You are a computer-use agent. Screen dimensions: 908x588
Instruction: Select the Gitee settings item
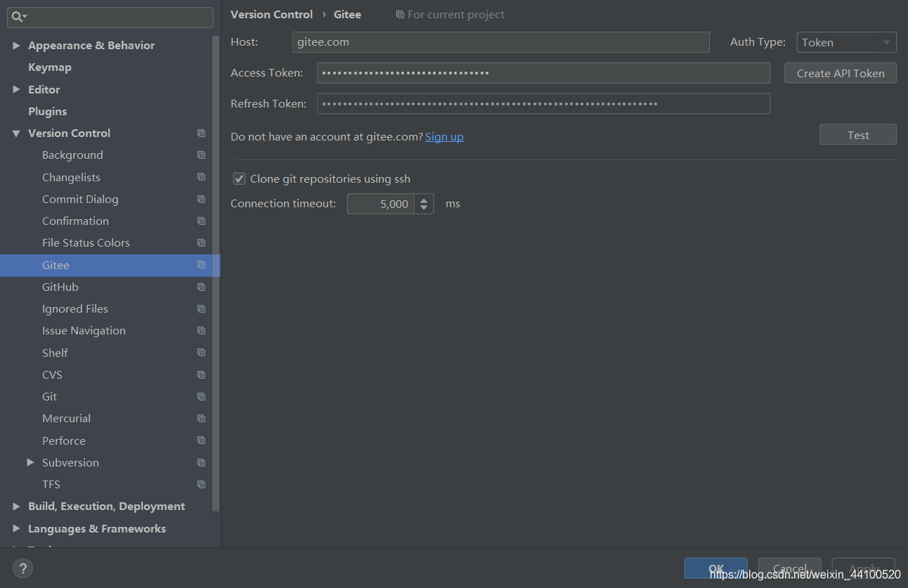pyautogui.click(x=110, y=265)
